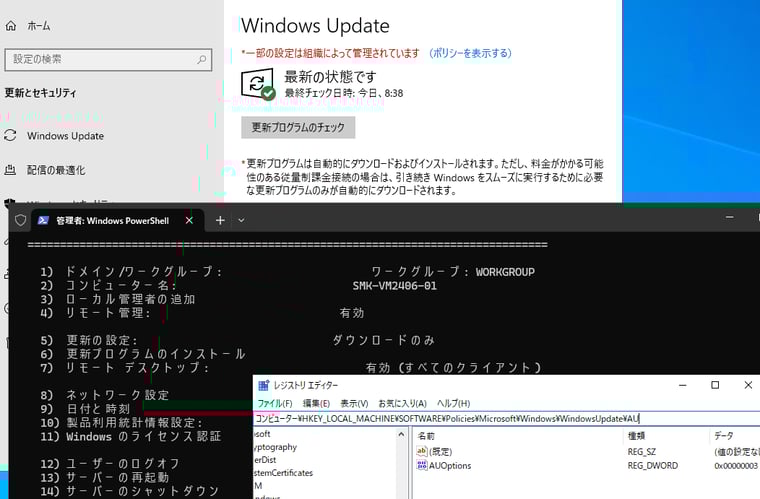Click the ダウンロードのみ value in terminal
The height and width of the screenshot is (499, 760).
click(383, 340)
